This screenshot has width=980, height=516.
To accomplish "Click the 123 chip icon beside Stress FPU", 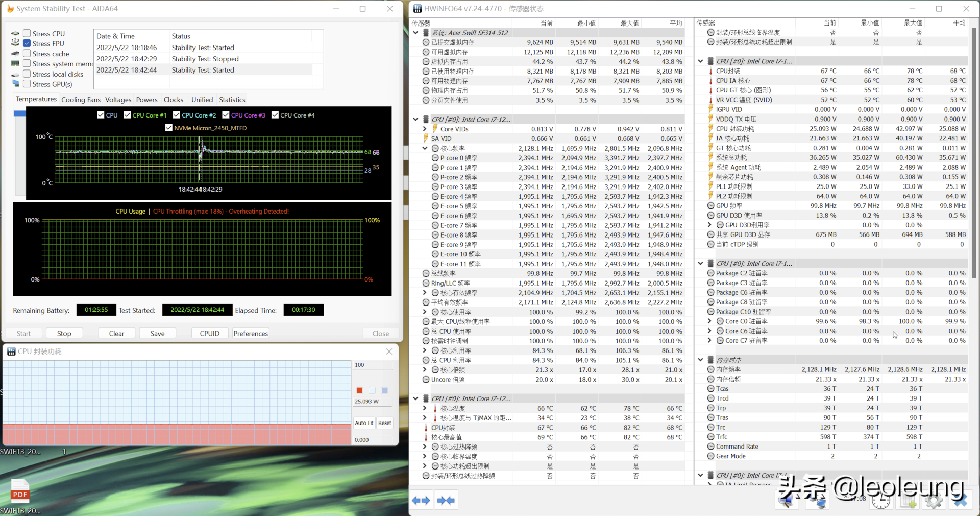I will (15, 43).
